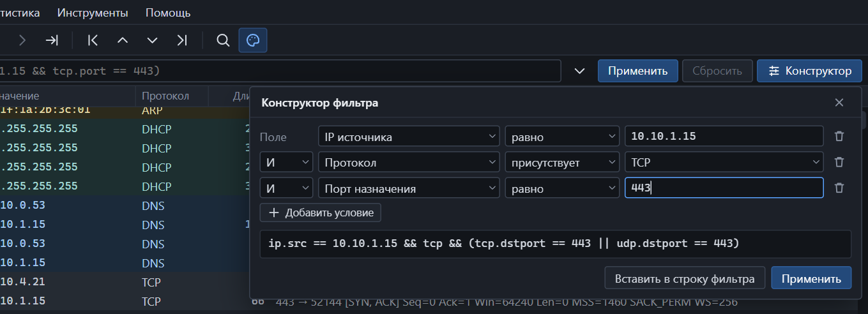Screen dimensions: 868x314
Task: Go to first packet icon
Action: (93, 40)
